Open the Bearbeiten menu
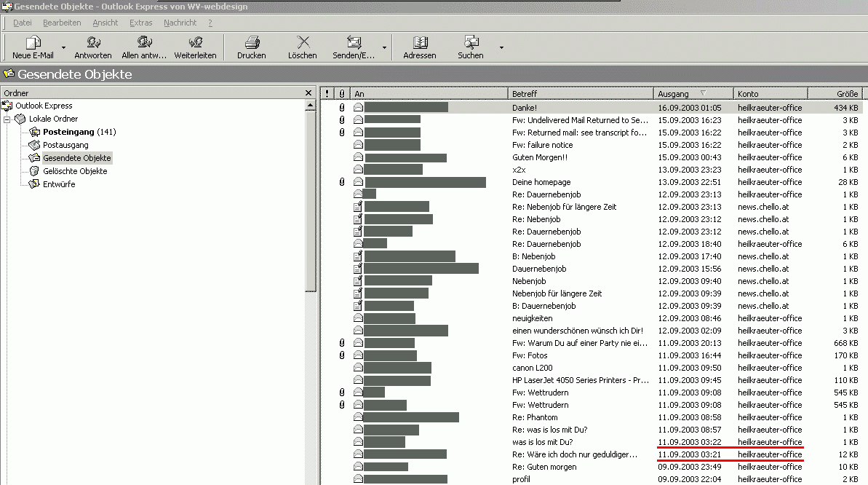 62,23
